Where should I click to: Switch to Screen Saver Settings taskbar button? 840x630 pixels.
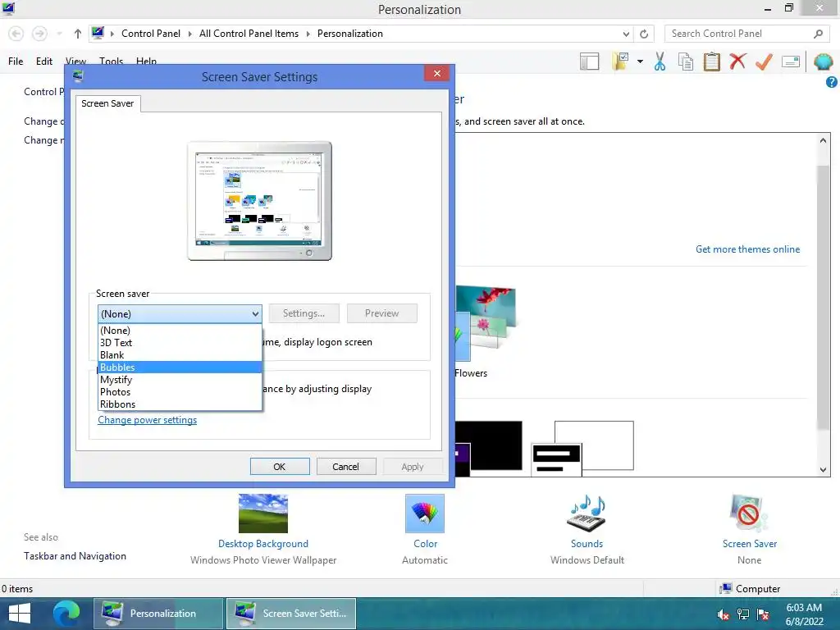pos(291,614)
